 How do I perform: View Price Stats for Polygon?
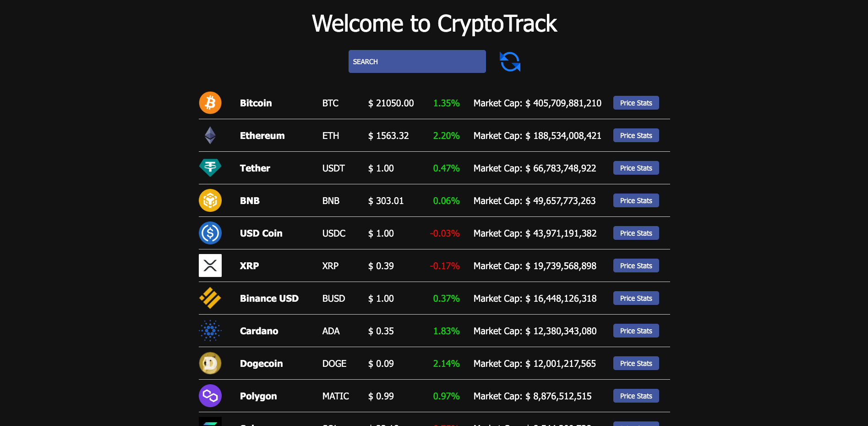pyautogui.click(x=636, y=396)
